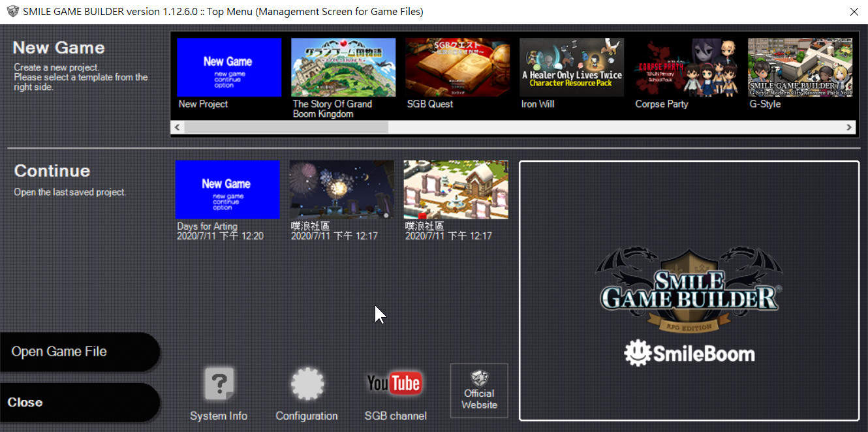Click the right arrow of the template scrollbar
Screen dimensions: 868x432
pos(849,127)
